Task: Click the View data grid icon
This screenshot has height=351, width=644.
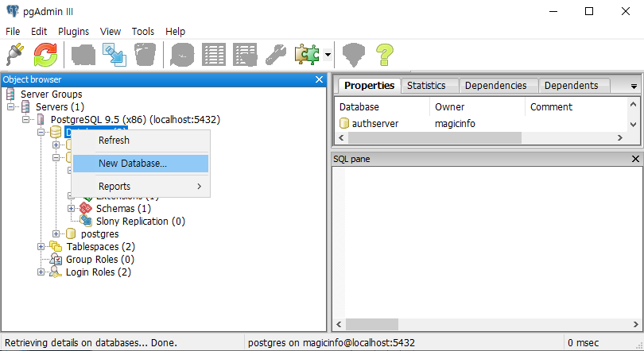Action: click(214, 55)
